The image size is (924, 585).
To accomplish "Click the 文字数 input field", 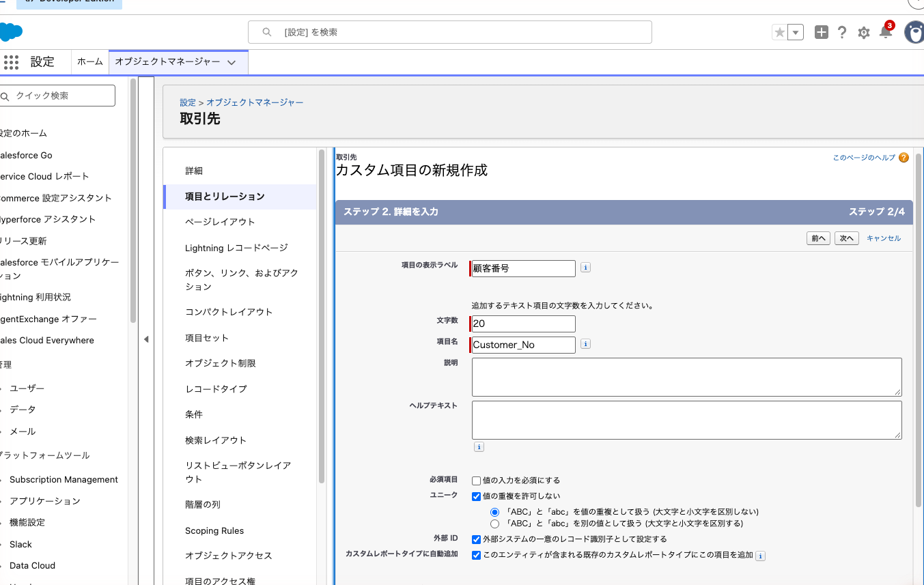I will point(524,324).
